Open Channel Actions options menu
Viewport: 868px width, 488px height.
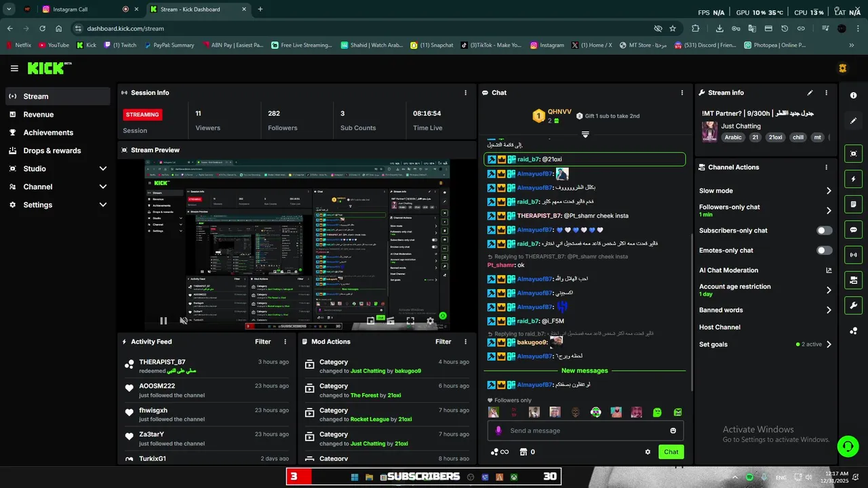point(826,167)
